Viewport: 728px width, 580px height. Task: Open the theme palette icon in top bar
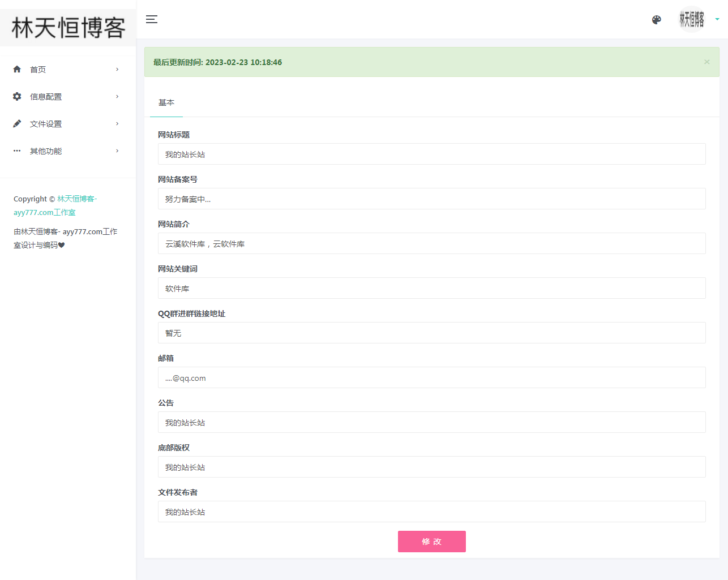click(656, 19)
